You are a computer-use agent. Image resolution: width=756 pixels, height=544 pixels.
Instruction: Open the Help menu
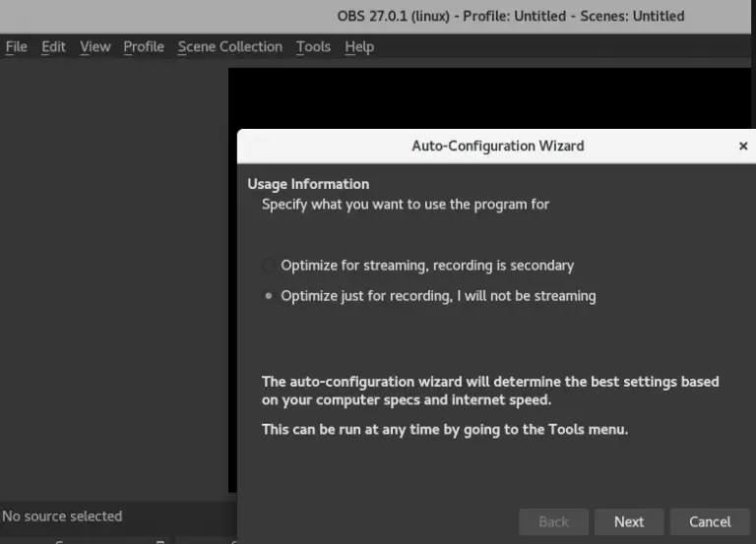pyautogui.click(x=359, y=47)
